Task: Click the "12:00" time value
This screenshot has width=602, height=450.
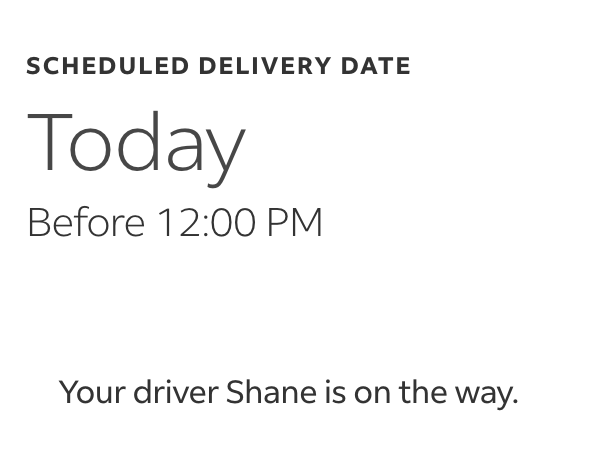Action: click(x=206, y=222)
